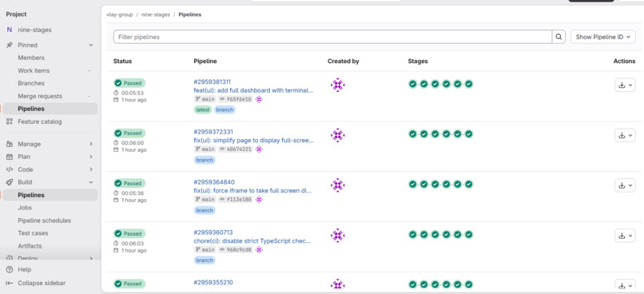Viewport: 644px width, 294px height.
Task: Open pipeline #2959364840 link
Action: pos(214,182)
